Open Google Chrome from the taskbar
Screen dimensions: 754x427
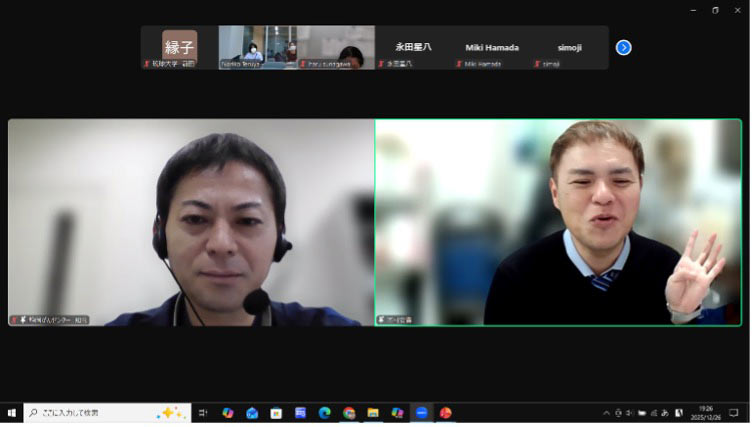[349, 413]
